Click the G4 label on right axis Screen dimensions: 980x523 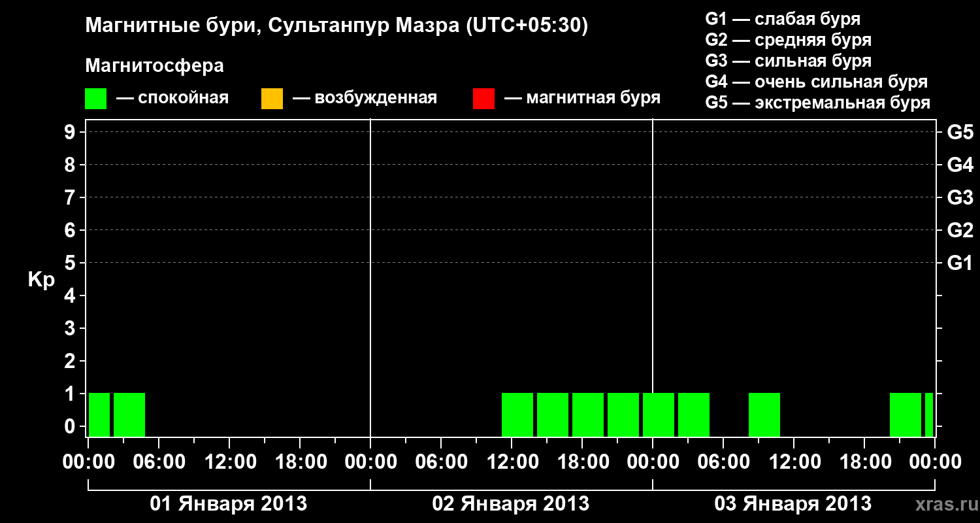(960, 165)
